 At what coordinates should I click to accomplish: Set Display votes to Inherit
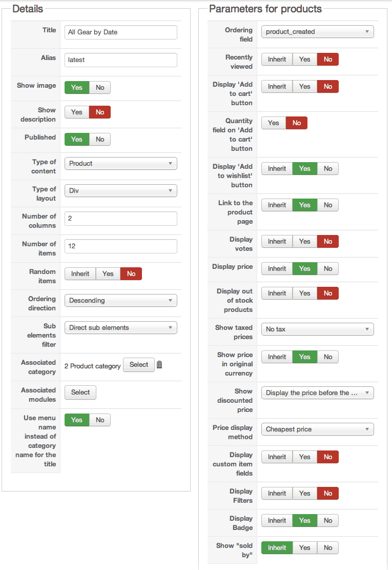point(277,241)
